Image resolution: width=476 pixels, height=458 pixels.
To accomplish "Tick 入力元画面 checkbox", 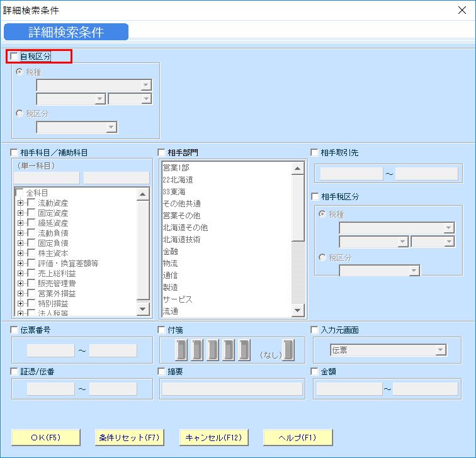I will click(315, 330).
